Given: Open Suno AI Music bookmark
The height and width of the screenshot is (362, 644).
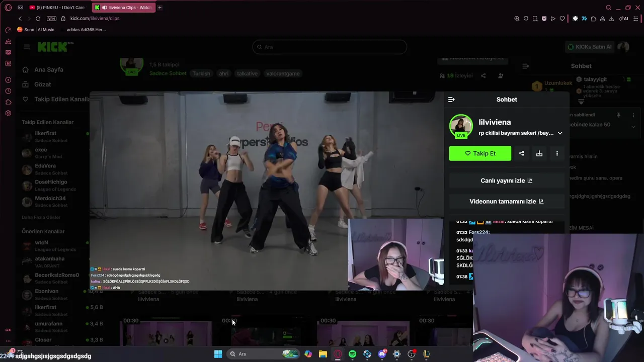Looking at the screenshot, I should (x=36, y=30).
